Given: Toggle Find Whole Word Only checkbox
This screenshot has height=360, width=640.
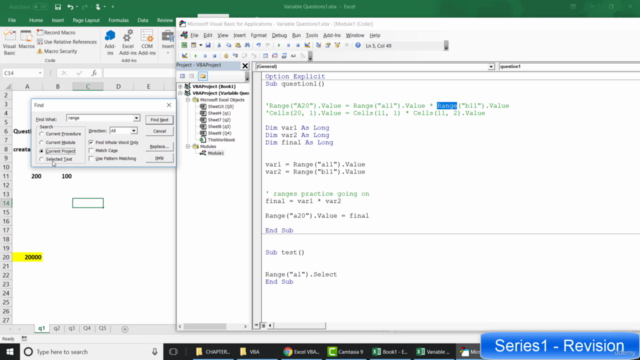Looking at the screenshot, I should (x=91, y=142).
